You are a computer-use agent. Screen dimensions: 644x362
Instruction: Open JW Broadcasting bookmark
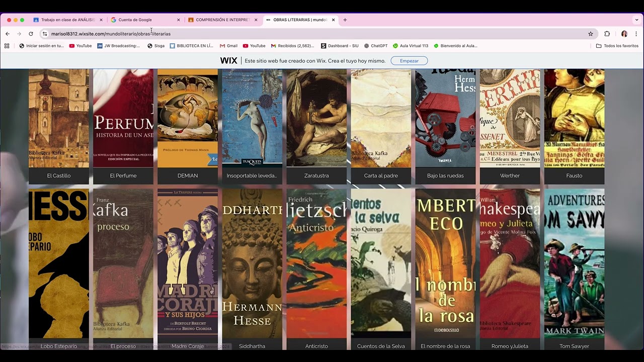tap(119, 46)
